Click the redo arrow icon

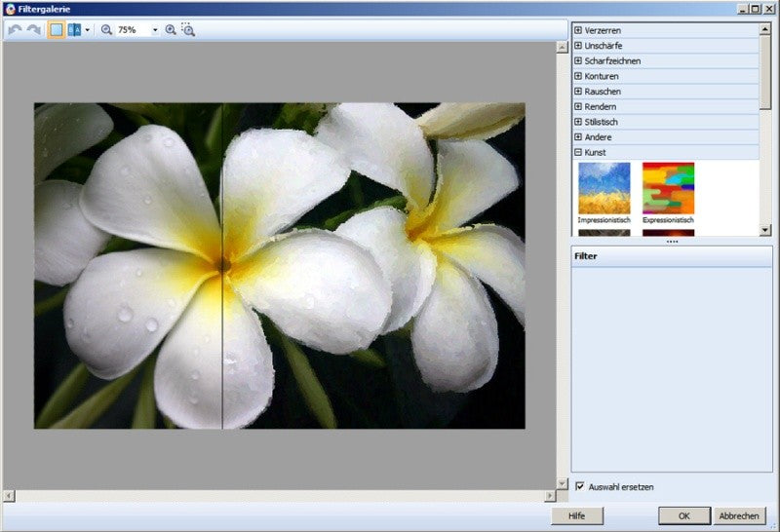(x=34, y=30)
